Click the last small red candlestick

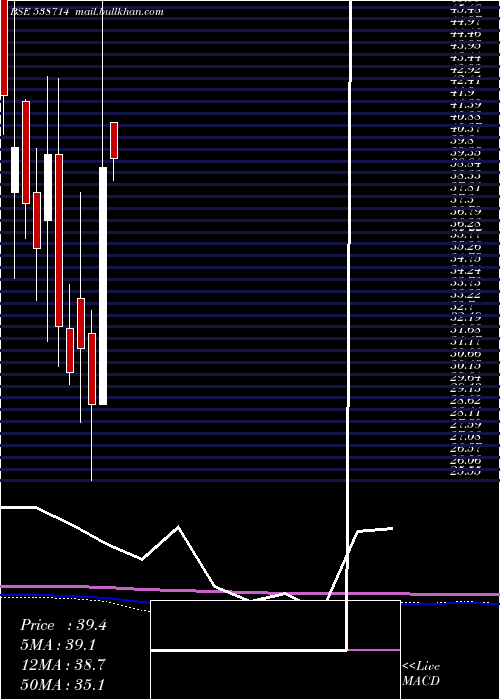point(114,140)
